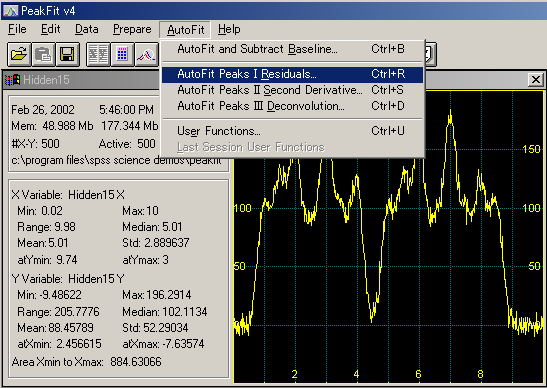
Task: Open the Help menu
Action: click(x=229, y=29)
